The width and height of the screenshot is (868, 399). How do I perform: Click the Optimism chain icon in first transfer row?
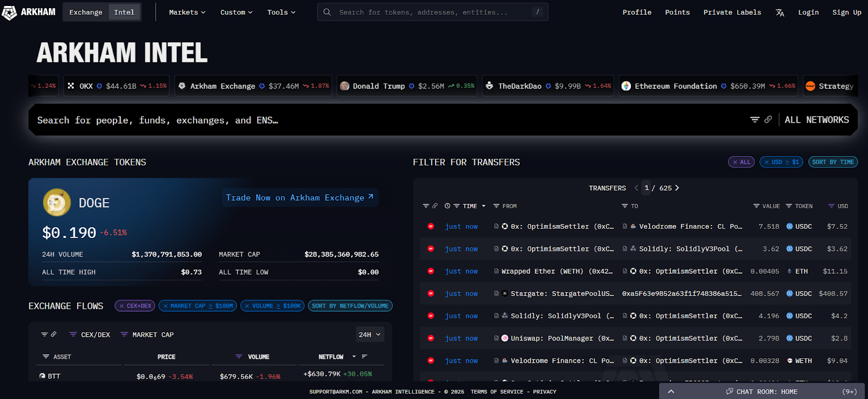431,227
